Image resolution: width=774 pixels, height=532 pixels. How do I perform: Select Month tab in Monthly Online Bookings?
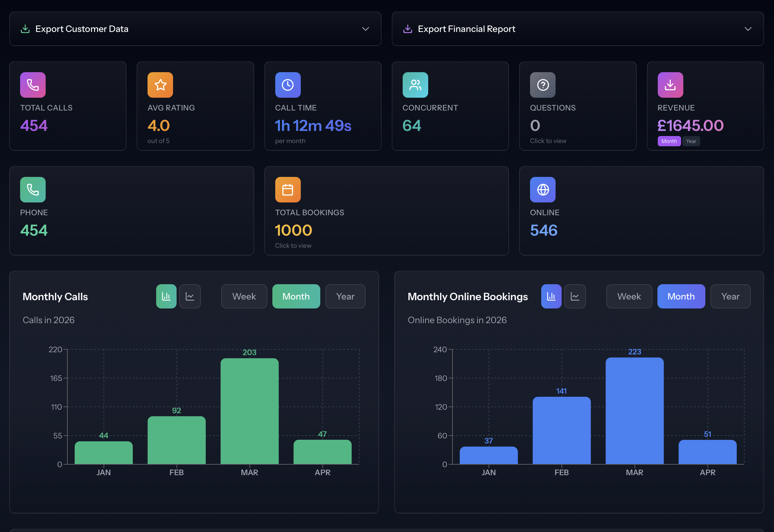click(x=681, y=296)
